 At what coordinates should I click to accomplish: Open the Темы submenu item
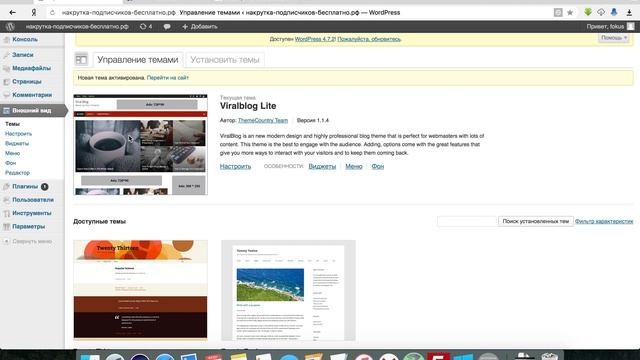12,124
